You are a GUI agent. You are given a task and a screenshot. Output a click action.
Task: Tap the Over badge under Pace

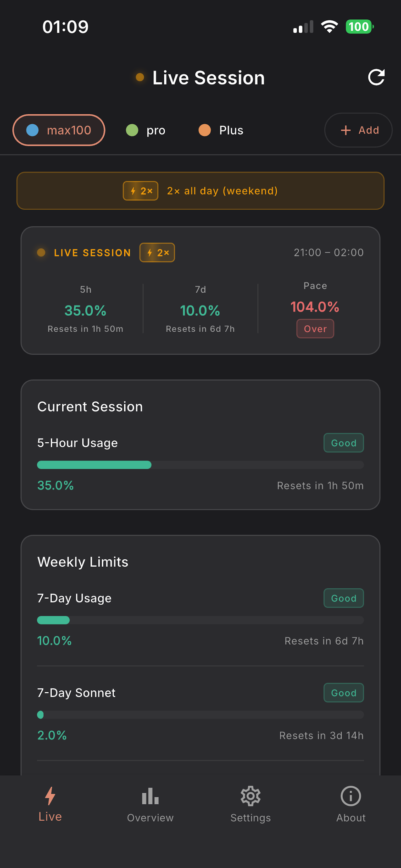point(315,328)
